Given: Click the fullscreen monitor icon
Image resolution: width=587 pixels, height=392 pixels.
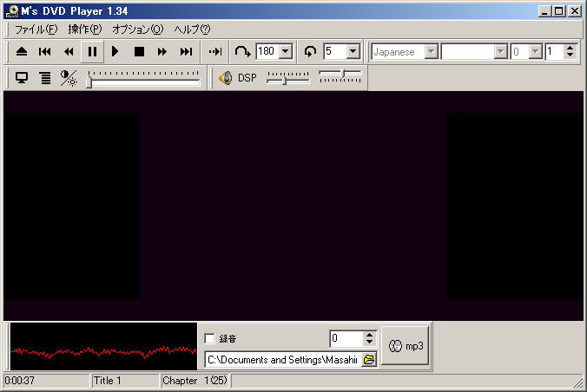Looking at the screenshot, I should tap(22, 78).
